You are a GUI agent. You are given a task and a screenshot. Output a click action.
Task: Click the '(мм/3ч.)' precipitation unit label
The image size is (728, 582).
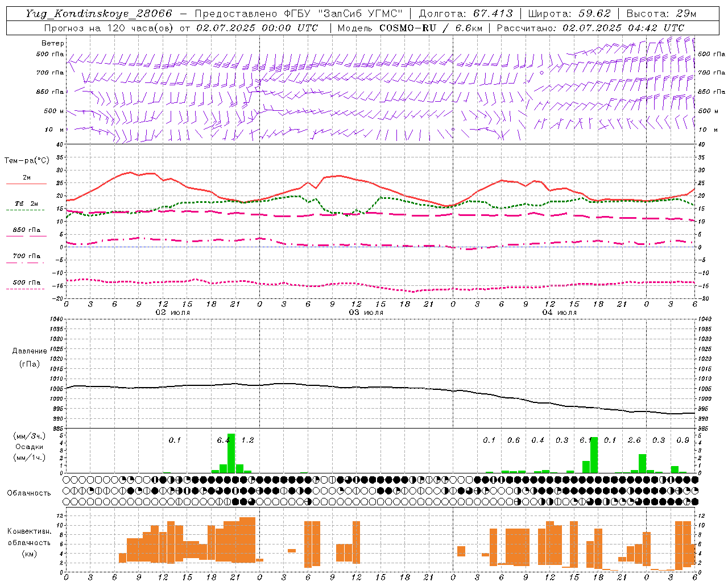[29, 436]
